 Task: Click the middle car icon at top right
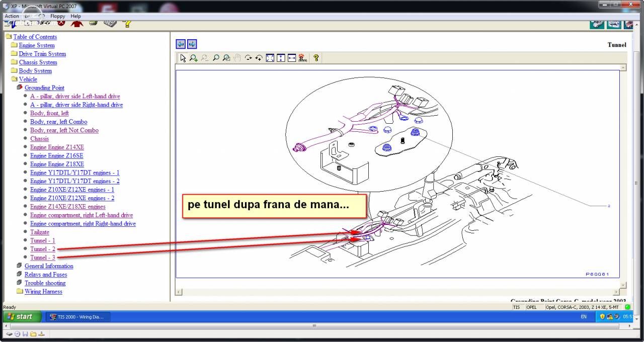point(614,24)
